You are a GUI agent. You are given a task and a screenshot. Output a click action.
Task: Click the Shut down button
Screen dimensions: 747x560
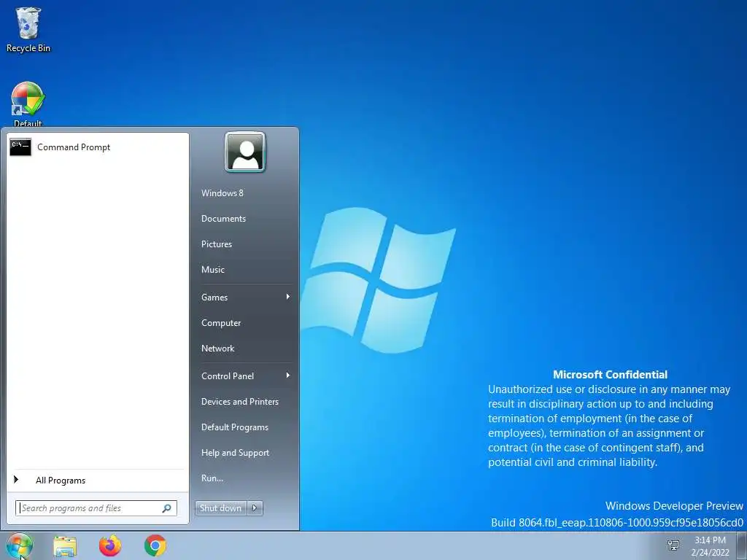tap(220, 508)
